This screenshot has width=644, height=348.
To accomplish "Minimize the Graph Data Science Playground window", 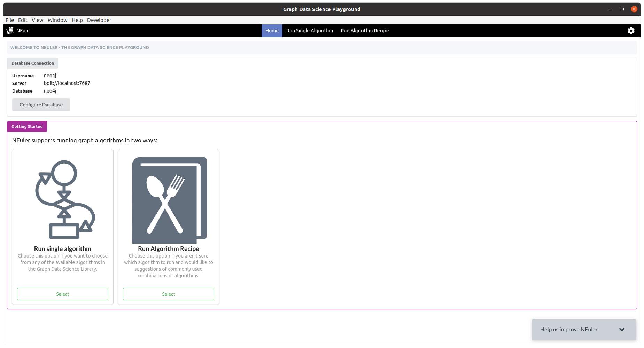I will 611,9.
